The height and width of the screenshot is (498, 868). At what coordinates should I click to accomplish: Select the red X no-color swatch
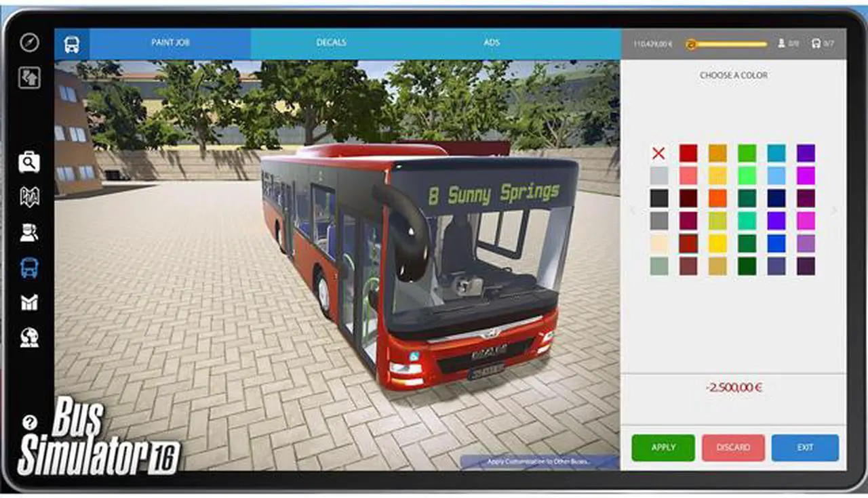coord(658,153)
